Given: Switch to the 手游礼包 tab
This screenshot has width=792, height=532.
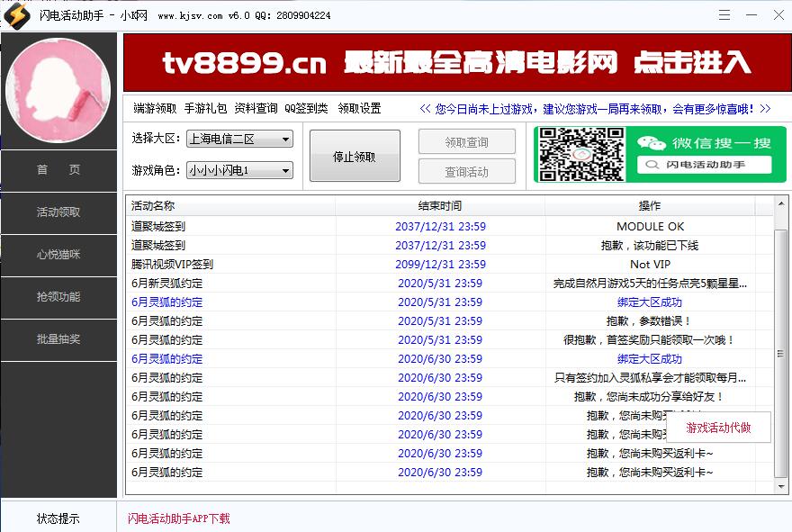Looking at the screenshot, I should click(x=204, y=106).
